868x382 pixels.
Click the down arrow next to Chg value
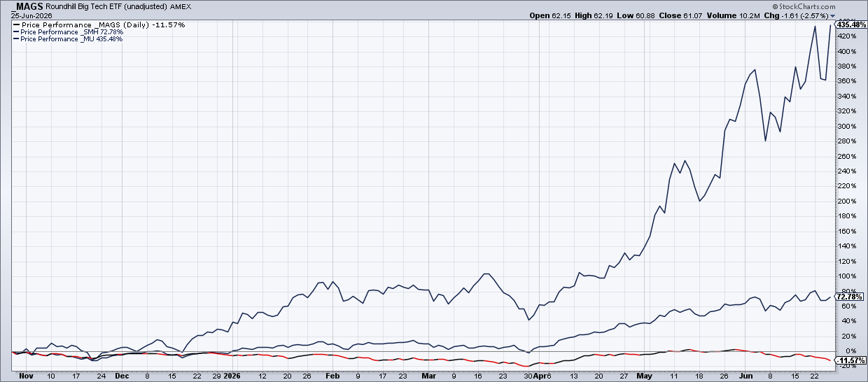pos(832,15)
